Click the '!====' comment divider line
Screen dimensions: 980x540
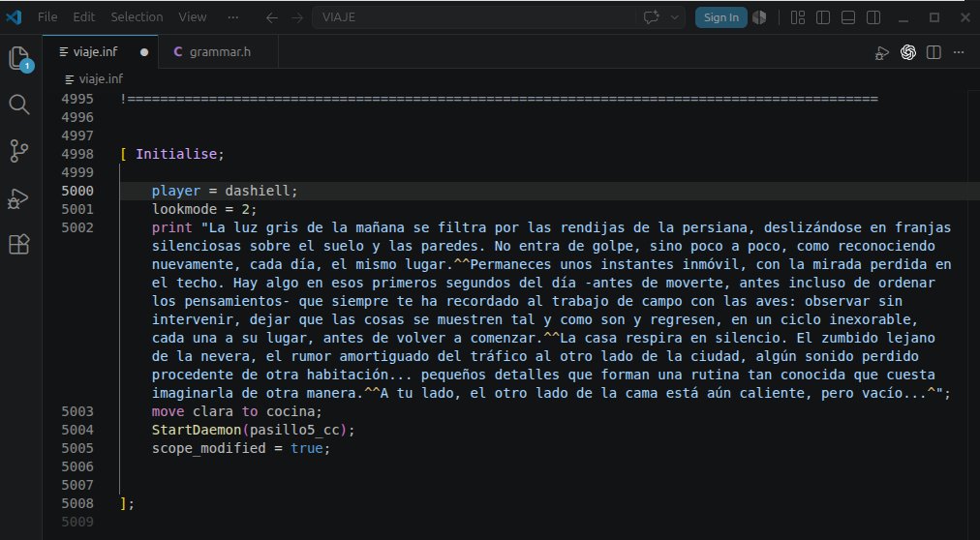[x=500, y=99]
